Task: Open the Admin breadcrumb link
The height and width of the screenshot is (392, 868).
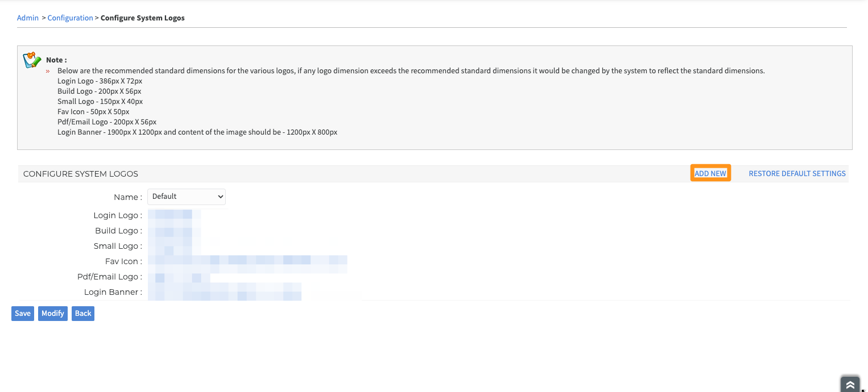Action: pyautogui.click(x=28, y=18)
